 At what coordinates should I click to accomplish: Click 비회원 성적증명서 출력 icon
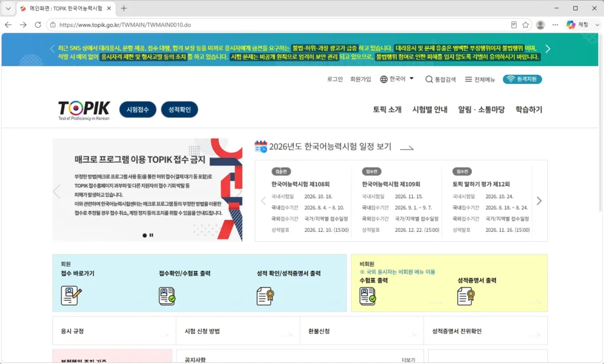tap(466, 296)
